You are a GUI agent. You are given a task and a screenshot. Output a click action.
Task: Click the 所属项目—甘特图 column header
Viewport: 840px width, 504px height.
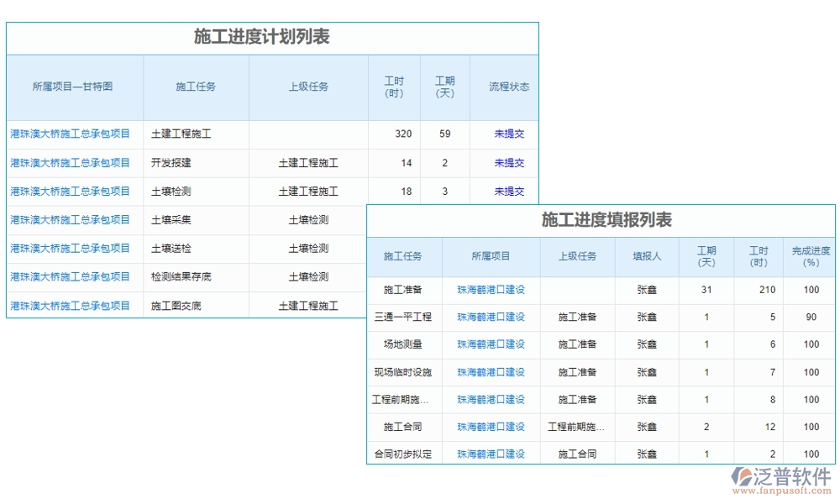pyautogui.click(x=74, y=87)
